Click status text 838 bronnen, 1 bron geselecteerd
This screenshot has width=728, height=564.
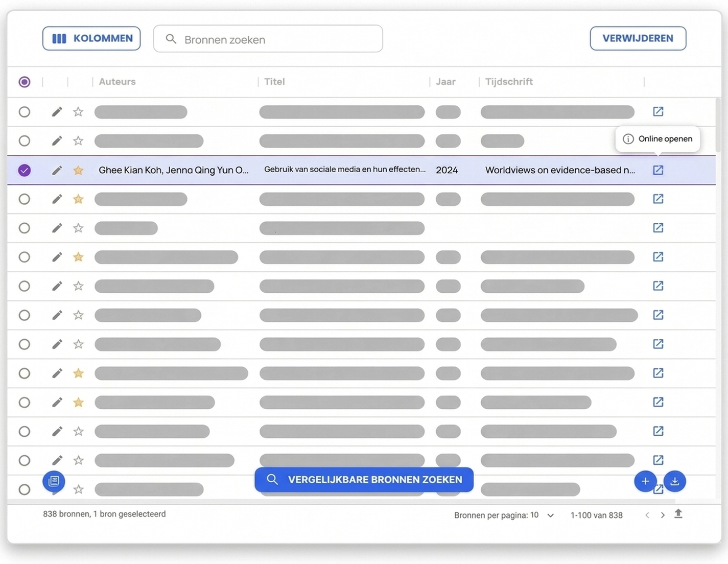pyautogui.click(x=104, y=514)
